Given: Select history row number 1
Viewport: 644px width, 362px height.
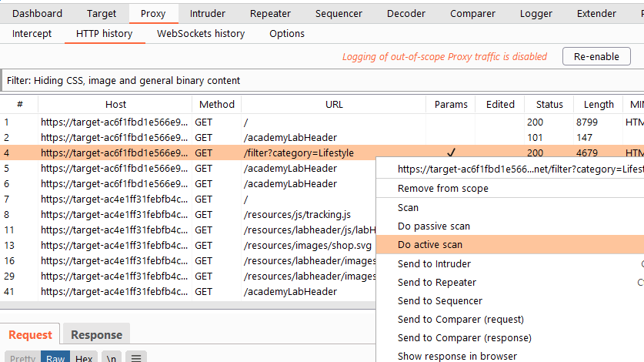Looking at the screenshot, I should coord(322,122).
